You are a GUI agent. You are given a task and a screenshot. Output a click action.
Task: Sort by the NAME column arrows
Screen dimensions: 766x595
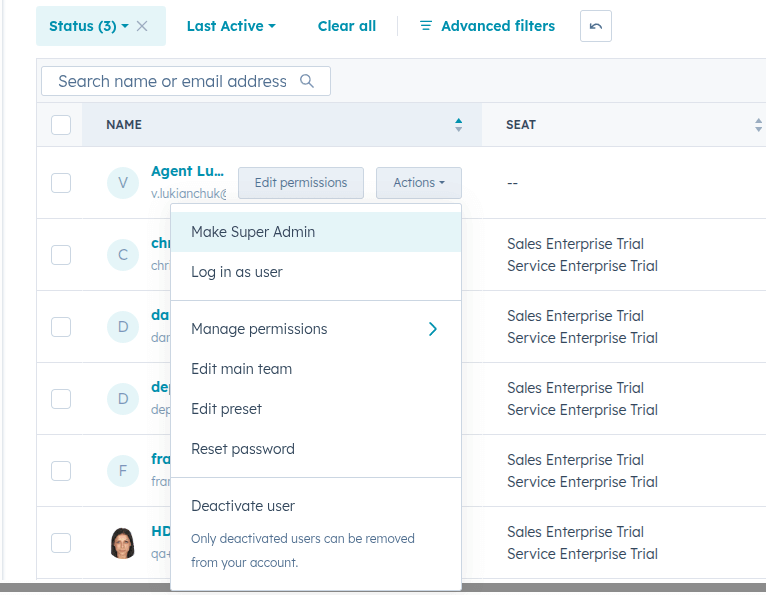tap(458, 125)
